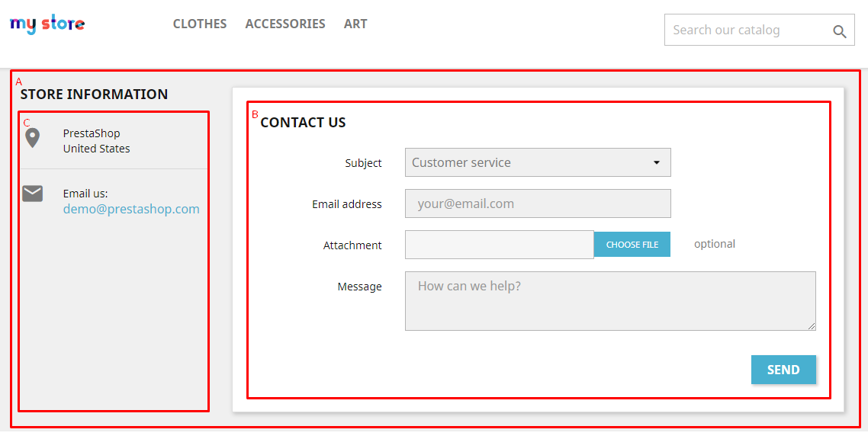Focus the Message text area
This screenshot has height=439, width=868.
point(610,301)
